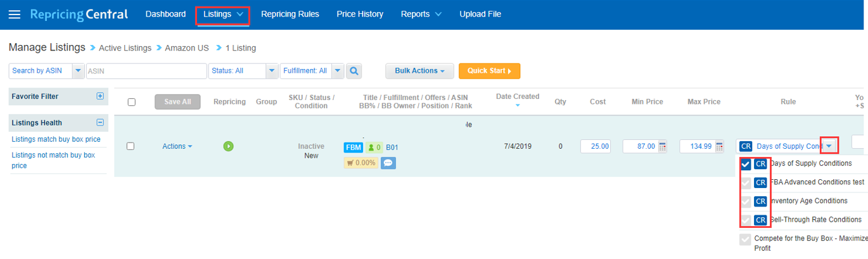This screenshot has width=868, height=259.
Task: Click the CR badge beside Sell-Through Rate Conditions
Action: [761, 220]
